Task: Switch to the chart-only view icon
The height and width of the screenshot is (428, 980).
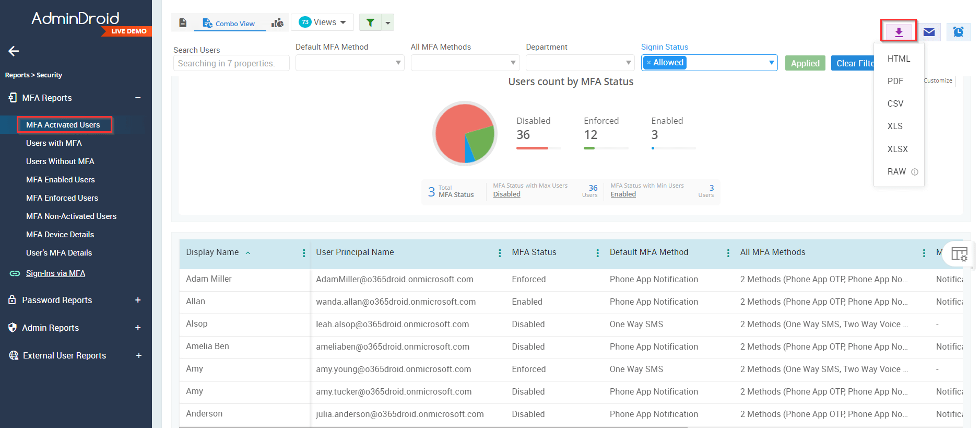Action: [x=277, y=23]
